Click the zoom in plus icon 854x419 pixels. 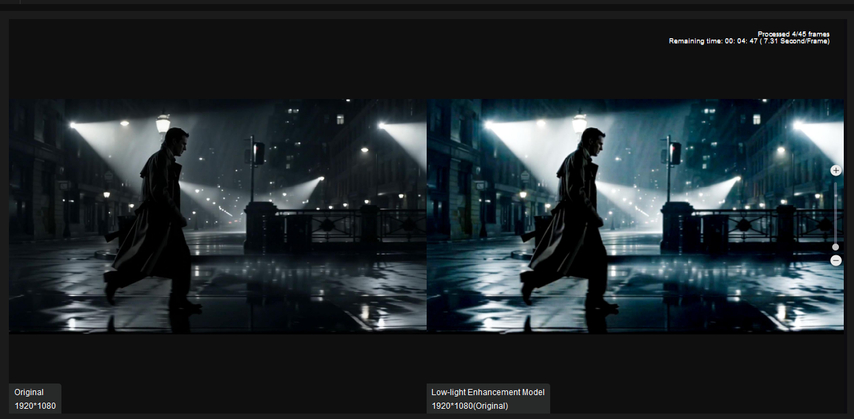(835, 171)
